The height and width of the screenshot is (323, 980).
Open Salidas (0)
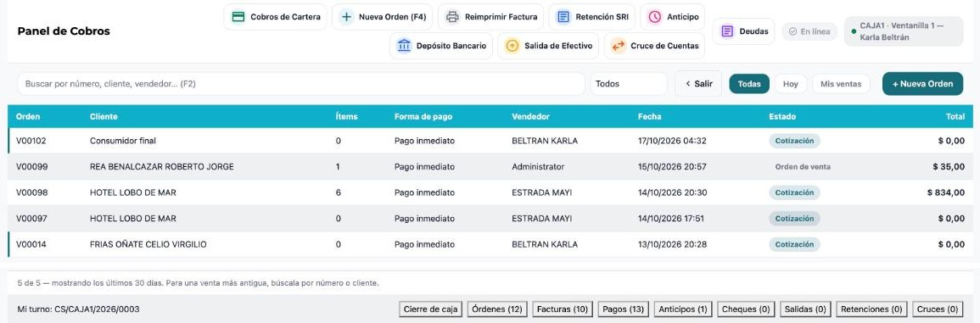click(x=805, y=309)
